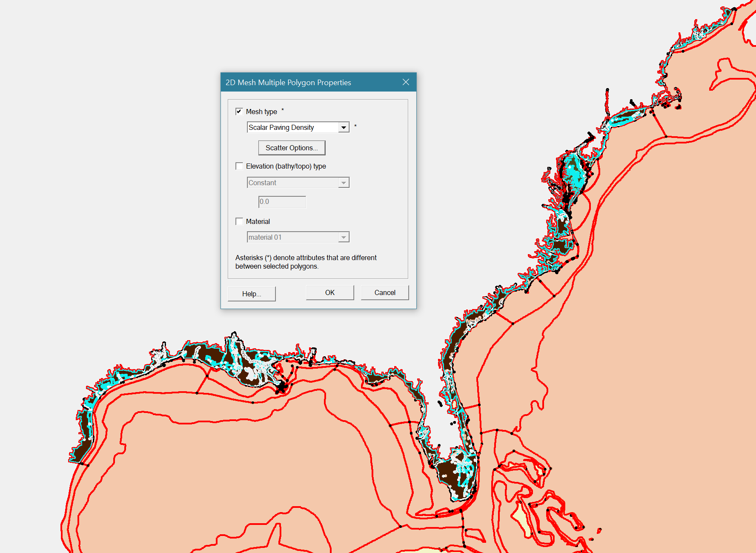Open the Scalar Paving Density dropdown
The height and width of the screenshot is (553, 756).
344,127
